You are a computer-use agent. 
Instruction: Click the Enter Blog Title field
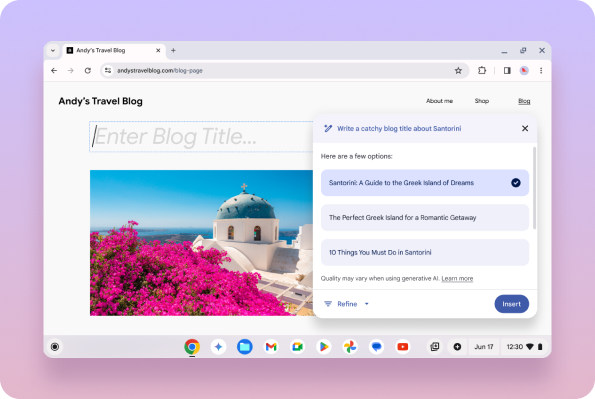pyautogui.click(x=201, y=136)
